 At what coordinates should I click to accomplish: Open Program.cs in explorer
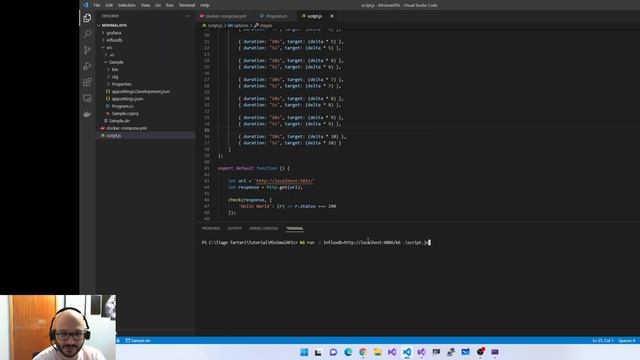[x=145, y=106]
